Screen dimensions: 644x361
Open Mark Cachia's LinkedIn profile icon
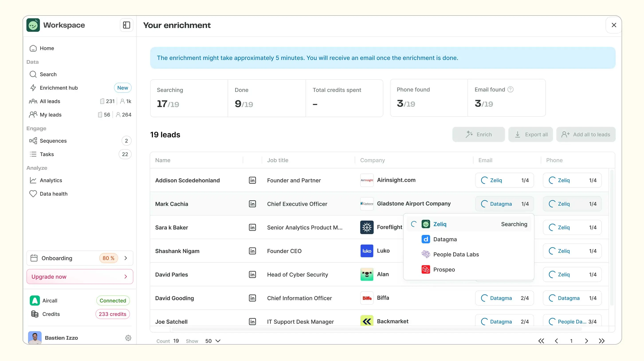point(252,204)
